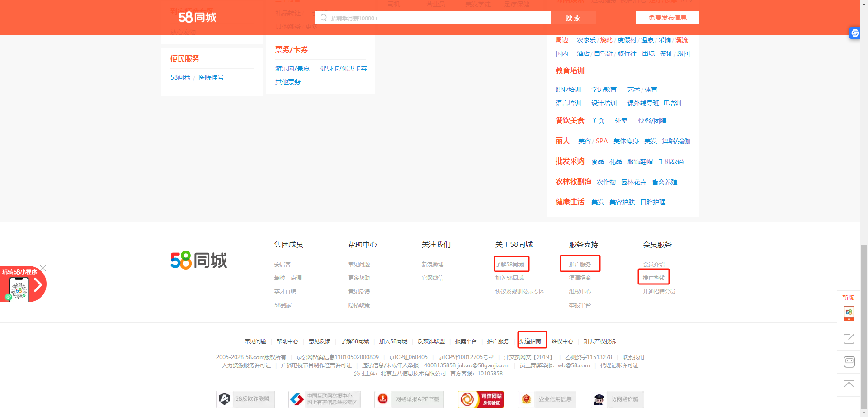The height and width of the screenshot is (417, 868).
Task: Click the 防网络诈骗 police badge
Action: click(x=616, y=399)
